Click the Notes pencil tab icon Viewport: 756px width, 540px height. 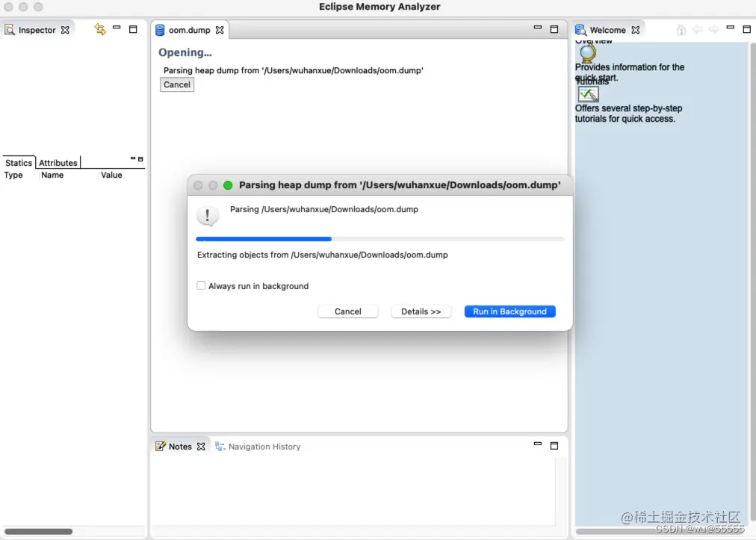(x=161, y=447)
